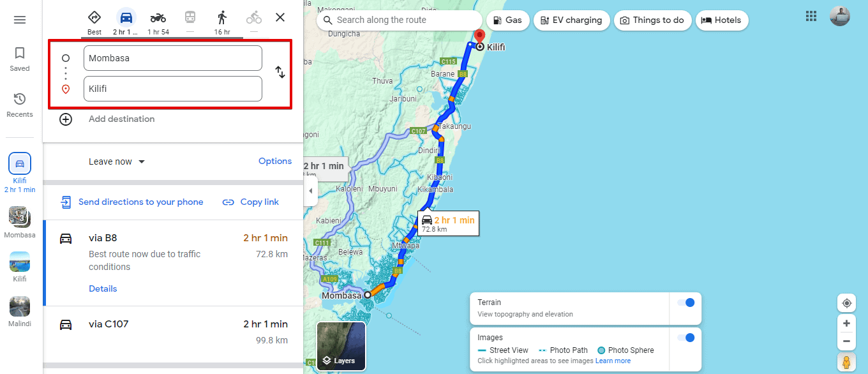Select the Best travel mode tab
Image resolution: width=868 pixels, height=374 pixels.
94,22
